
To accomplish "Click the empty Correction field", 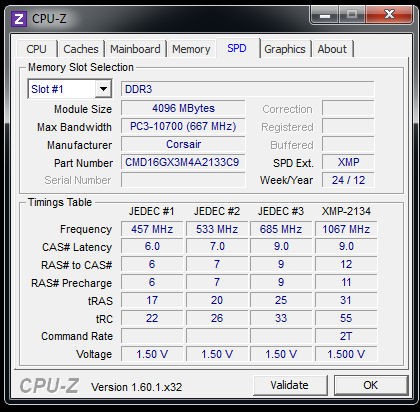I will pos(348,108).
